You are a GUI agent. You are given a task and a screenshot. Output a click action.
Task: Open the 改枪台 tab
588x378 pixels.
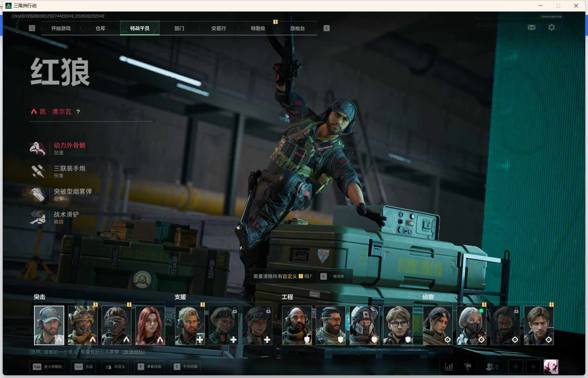pyautogui.click(x=297, y=28)
